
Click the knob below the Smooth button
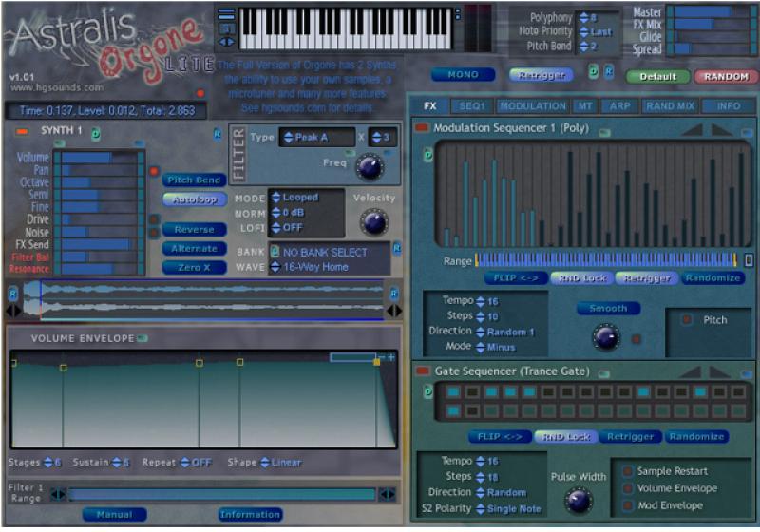click(605, 336)
